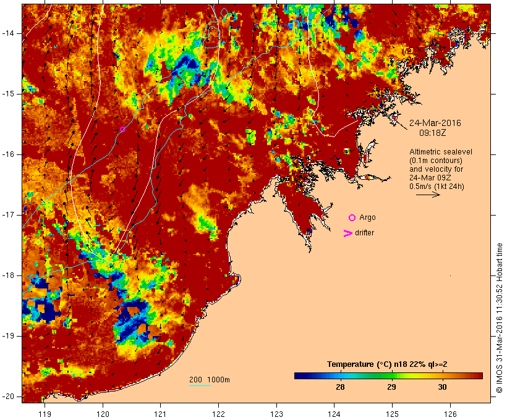
Task: Click the 'Altimetric sealevel' text
Action: click(x=441, y=152)
